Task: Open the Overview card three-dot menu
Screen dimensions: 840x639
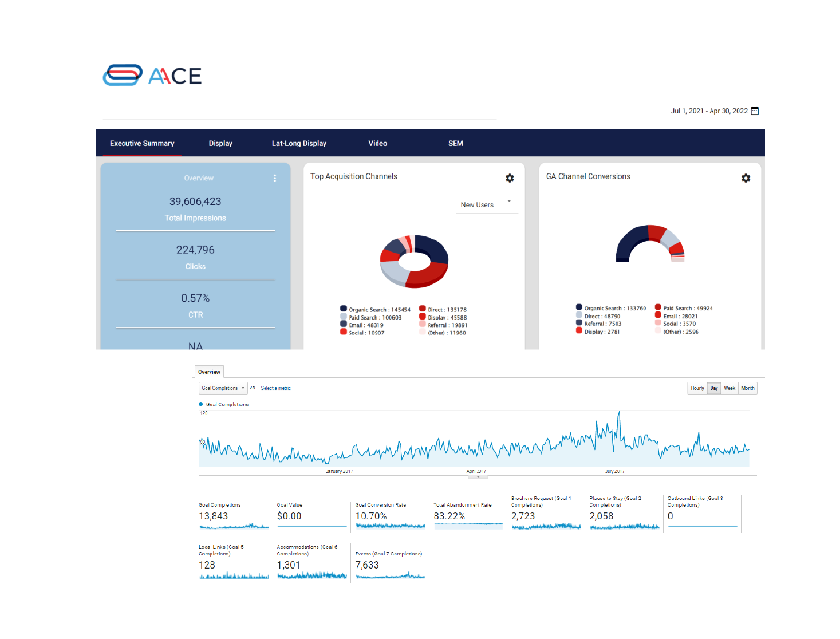Action: tap(275, 178)
